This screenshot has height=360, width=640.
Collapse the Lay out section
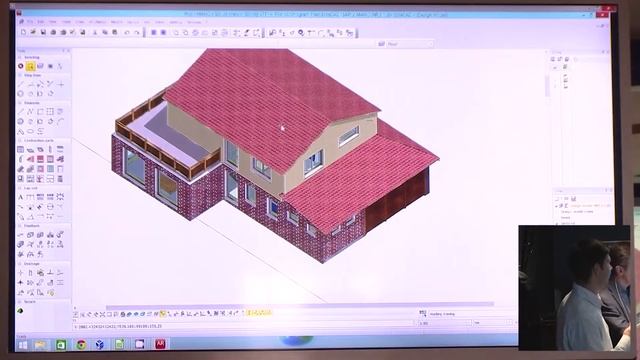click(20, 188)
